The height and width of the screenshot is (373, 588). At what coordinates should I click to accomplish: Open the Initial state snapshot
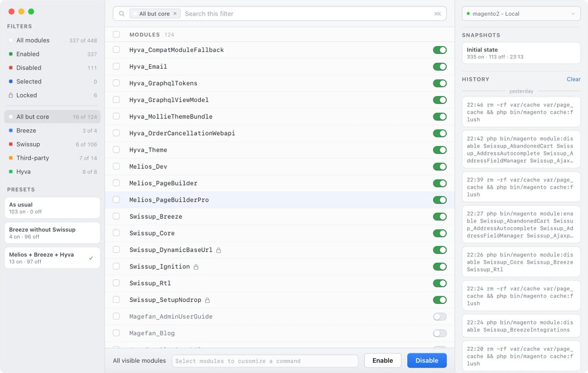click(x=521, y=53)
